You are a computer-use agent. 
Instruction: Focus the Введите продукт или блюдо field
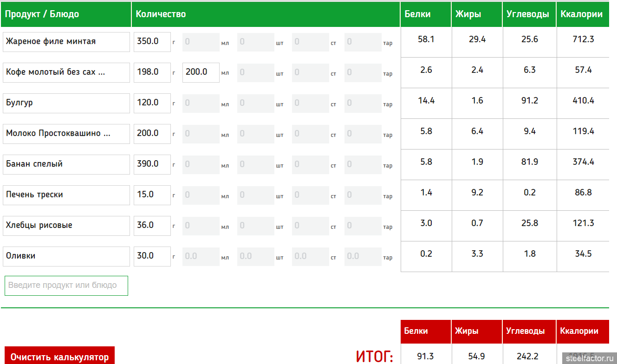[66, 286]
